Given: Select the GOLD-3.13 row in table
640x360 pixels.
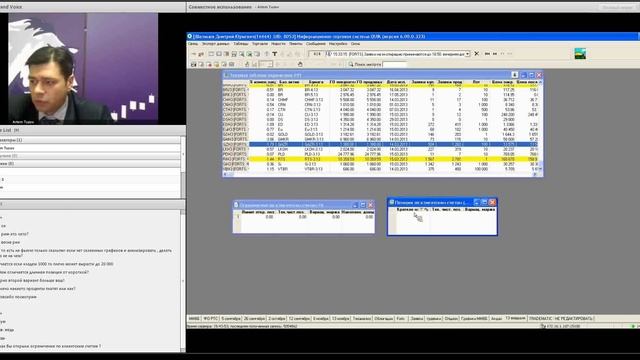Looking at the screenshot, I should (380, 134).
